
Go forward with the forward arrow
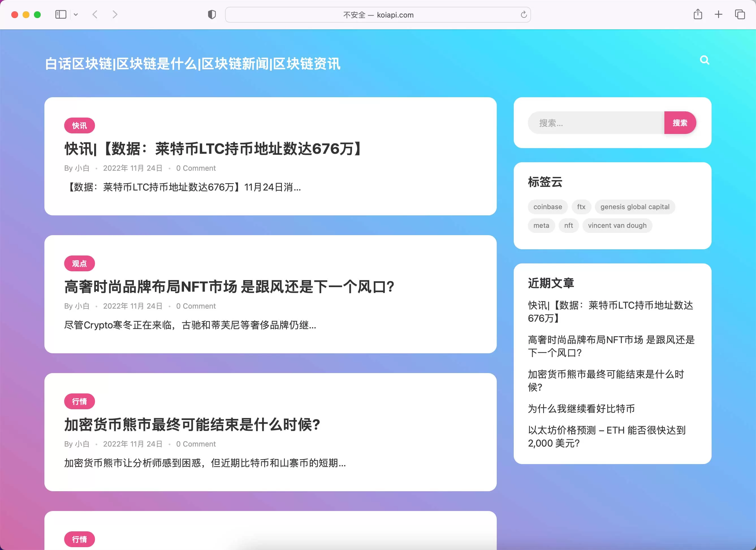coord(115,15)
